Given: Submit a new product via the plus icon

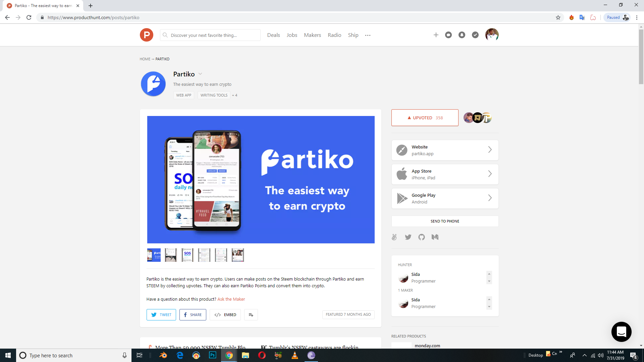Looking at the screenshot, I should click(436, 35).
